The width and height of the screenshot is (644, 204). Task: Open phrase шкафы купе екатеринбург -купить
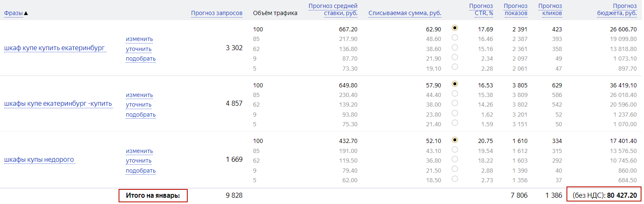(x=58, y=104)
